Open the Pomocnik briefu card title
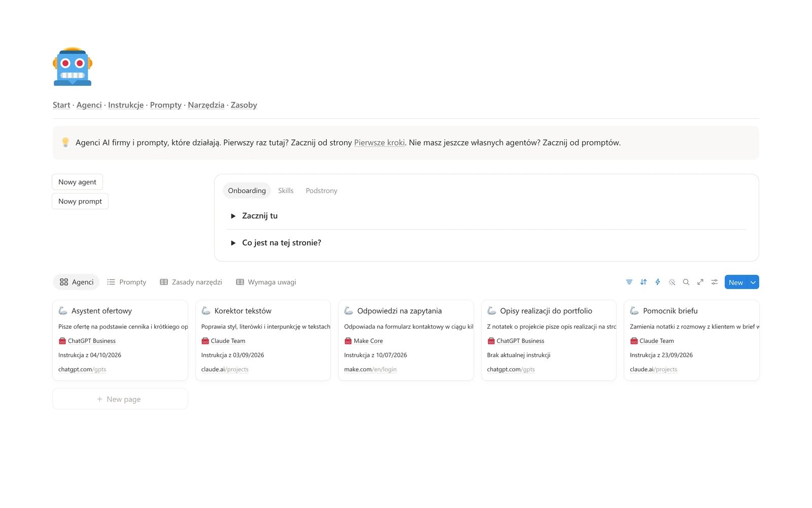The width and height of the screenshot is (812, 508). tap(670, 311)
